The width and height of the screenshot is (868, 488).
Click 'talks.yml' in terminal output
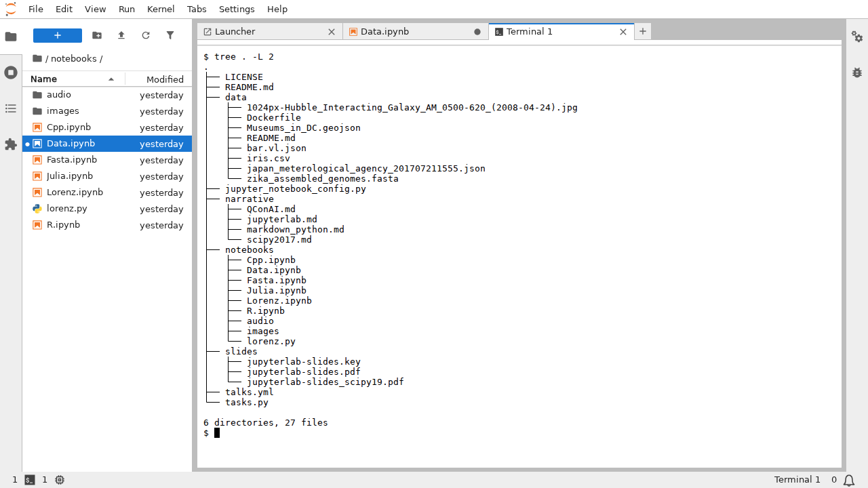point(250,392)
